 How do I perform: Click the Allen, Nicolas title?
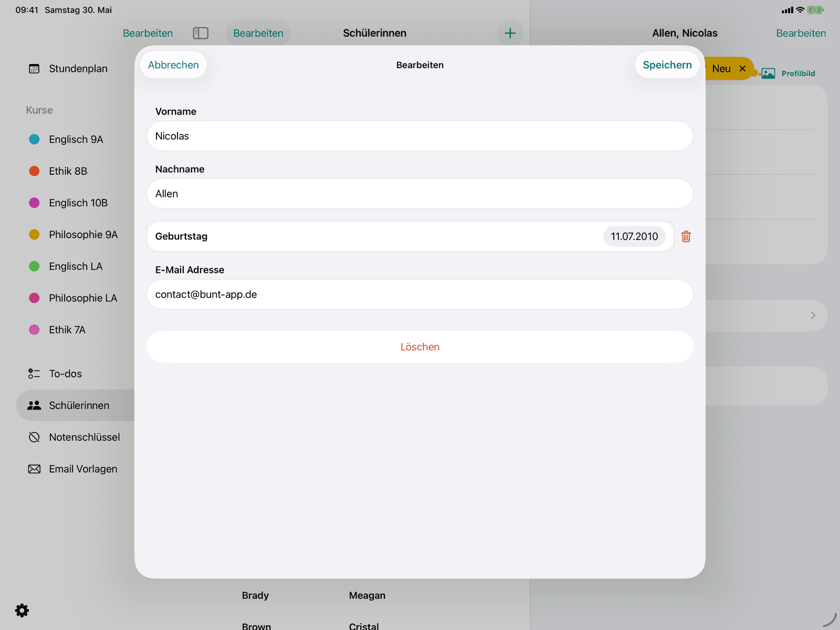[x=685, y=33]
